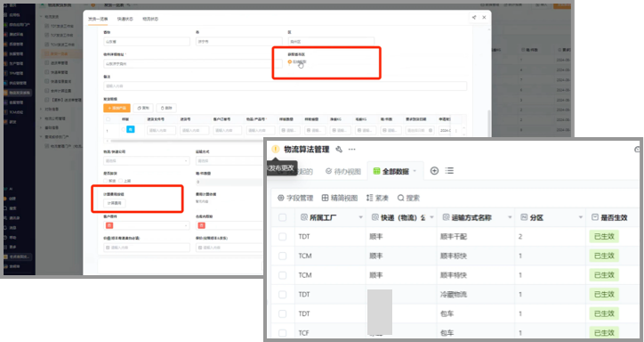
Task: Click the orange add-product button
Action: (117, 108)
